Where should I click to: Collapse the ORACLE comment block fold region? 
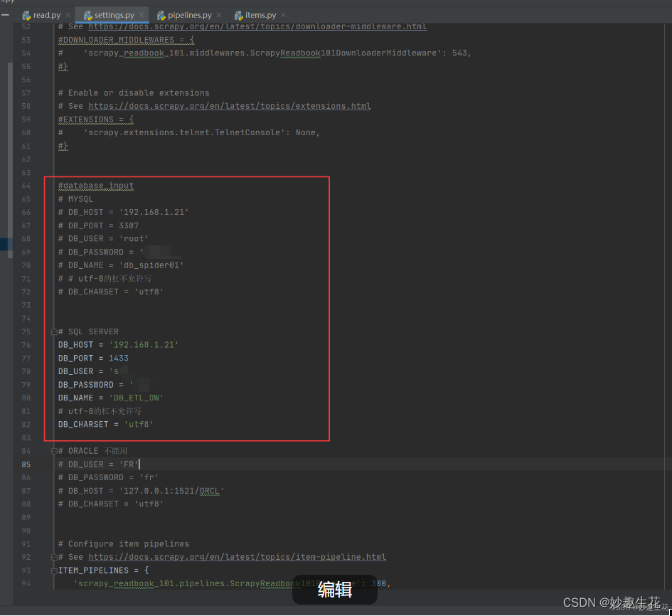pyautogui.click(x=53, y=450)
